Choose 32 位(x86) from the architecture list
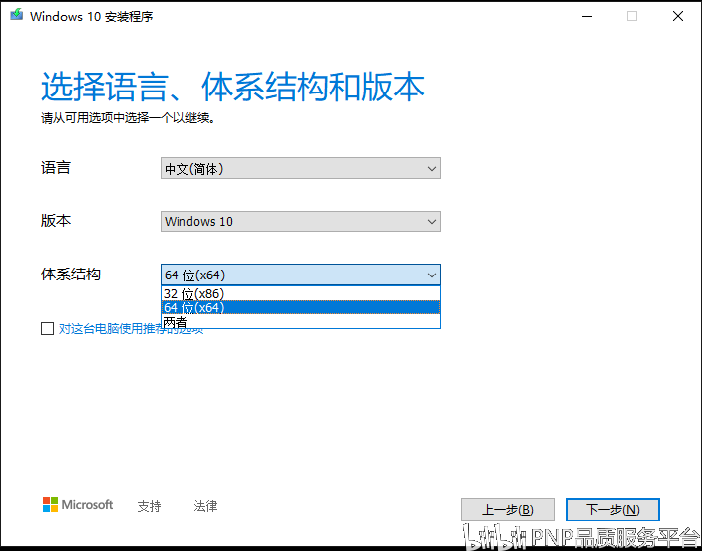 [301, 294]
